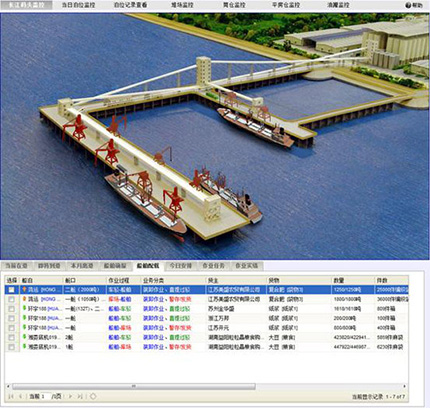Screen dimensions: 430x408
Task: Refresh the grid with the pager refresh icon
Action: click(x=93, y=396)
